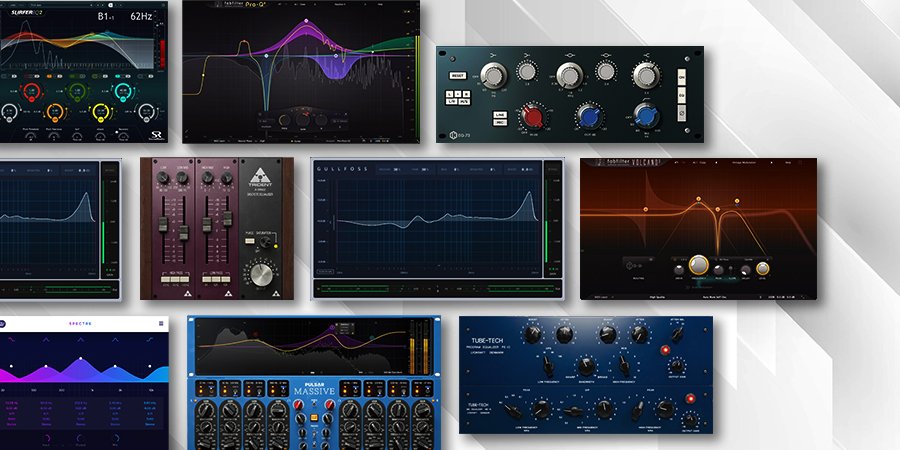Click the large silver output knob on Trident
Image resolution: width=900 pixels, height=450 pixels.
pyautogui.click(x=262, y=274)
